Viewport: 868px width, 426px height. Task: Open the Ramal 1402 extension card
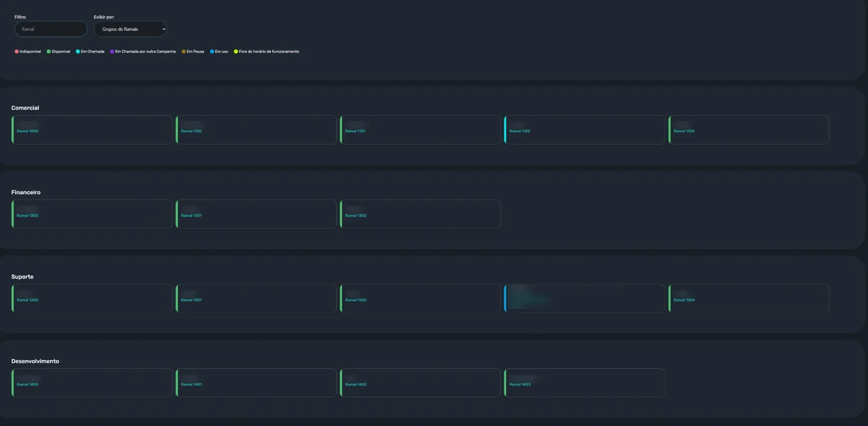pyautogui.click(x=420, y=383)
